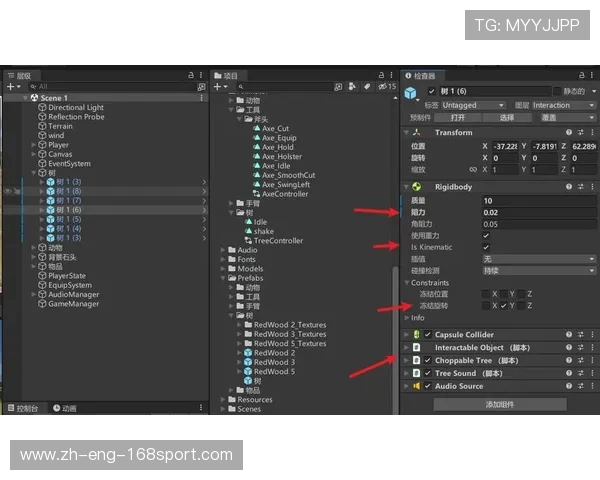Toggle freeze position X checkbox
The width and height of the screenshot is (600, 480).
click(486, 294)
